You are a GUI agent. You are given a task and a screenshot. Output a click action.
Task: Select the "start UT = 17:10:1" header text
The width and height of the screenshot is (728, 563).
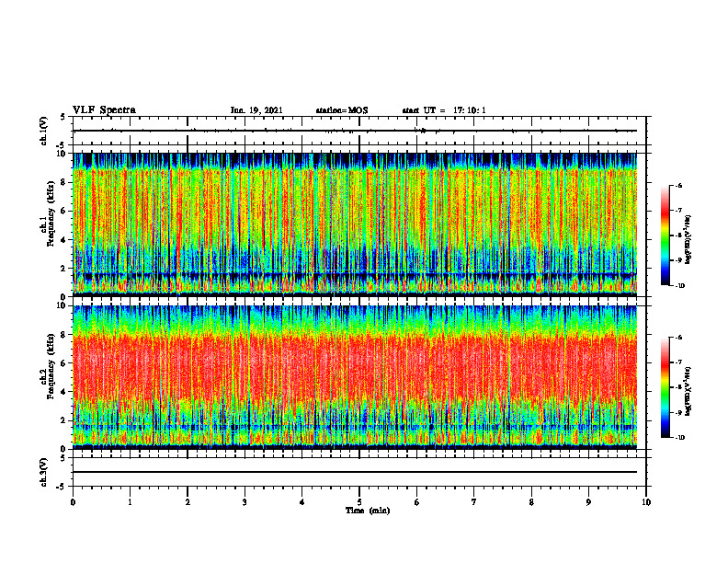[444, 110]
